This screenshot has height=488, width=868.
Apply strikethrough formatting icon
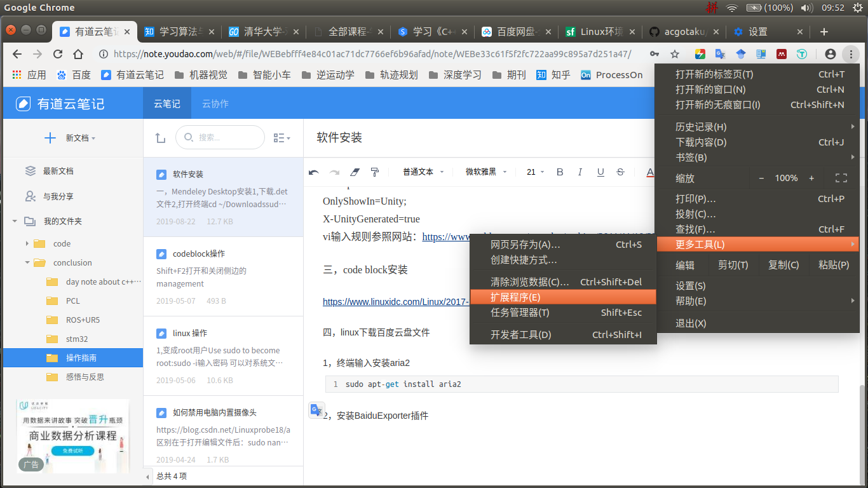point(621,172)
